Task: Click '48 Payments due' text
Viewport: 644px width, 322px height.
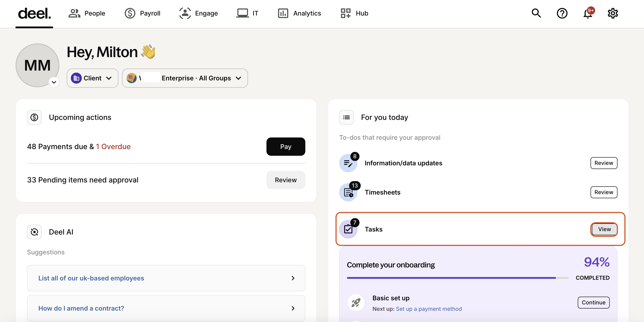Action: click(57, 147)
